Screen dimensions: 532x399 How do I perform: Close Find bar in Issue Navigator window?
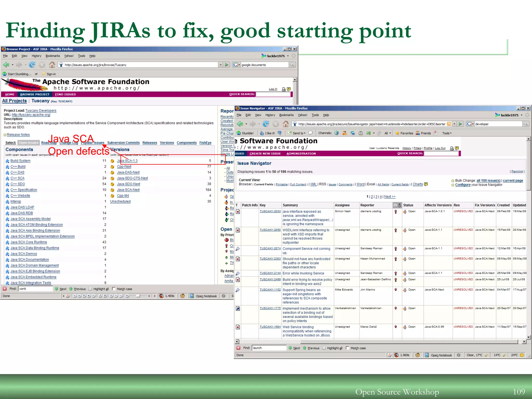[238, 348]
